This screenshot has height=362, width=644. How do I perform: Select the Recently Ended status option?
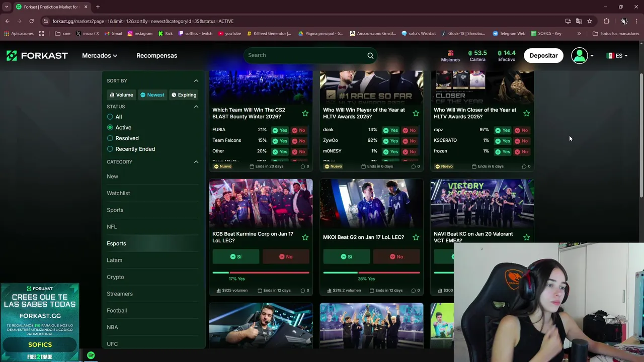click(131, 149)
